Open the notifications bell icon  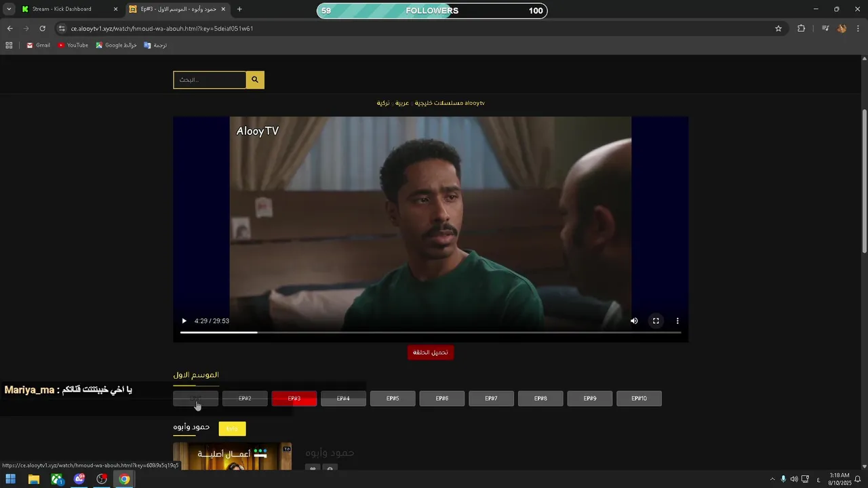tap(858, 479)
